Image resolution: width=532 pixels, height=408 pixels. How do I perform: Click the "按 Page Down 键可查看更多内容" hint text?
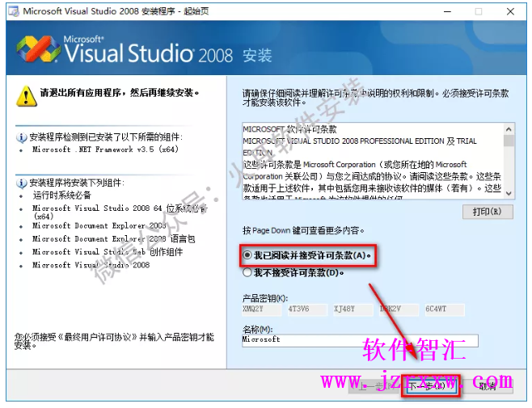(x=303, y=230)
